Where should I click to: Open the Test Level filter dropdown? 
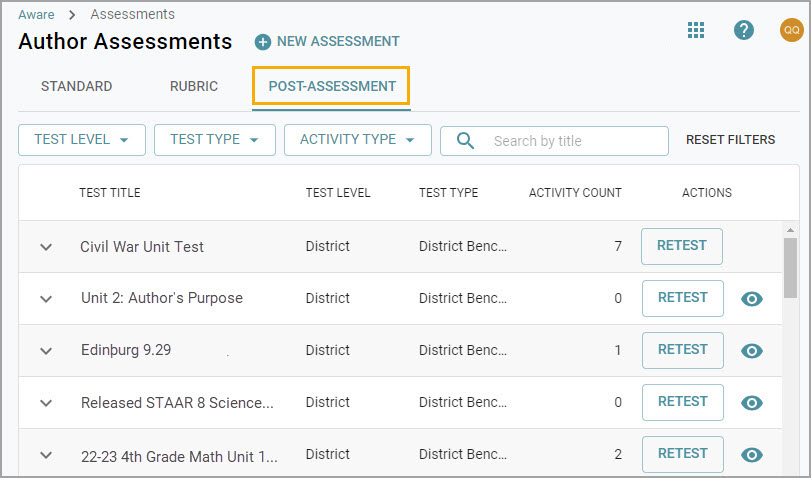point(82,140)
